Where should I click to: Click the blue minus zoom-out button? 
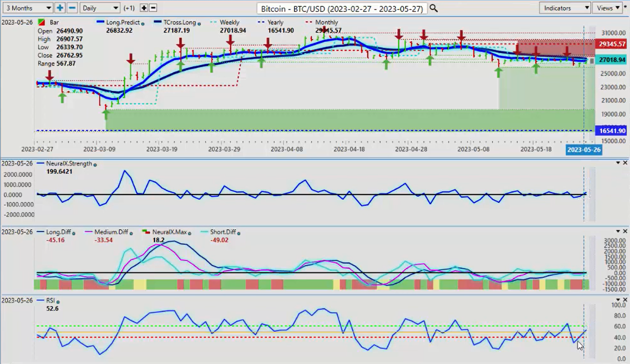pyautogui.click(x=72, y=8)
